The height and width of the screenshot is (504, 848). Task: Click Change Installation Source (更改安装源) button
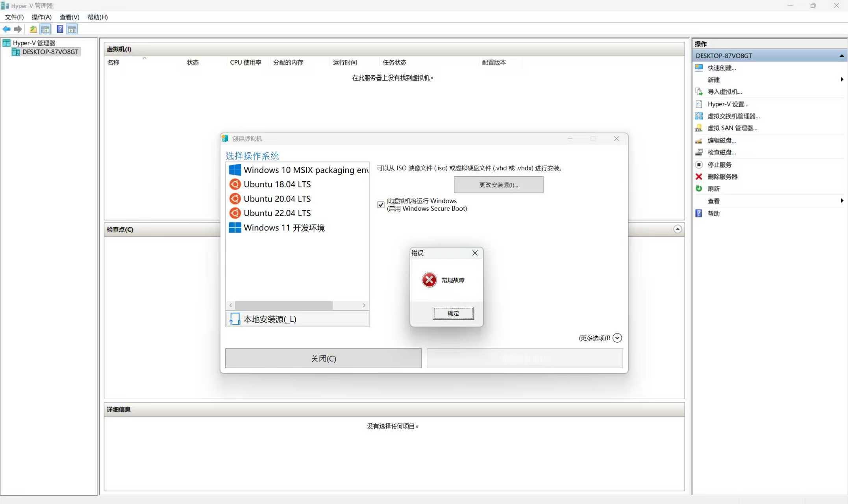click(498, 185)
